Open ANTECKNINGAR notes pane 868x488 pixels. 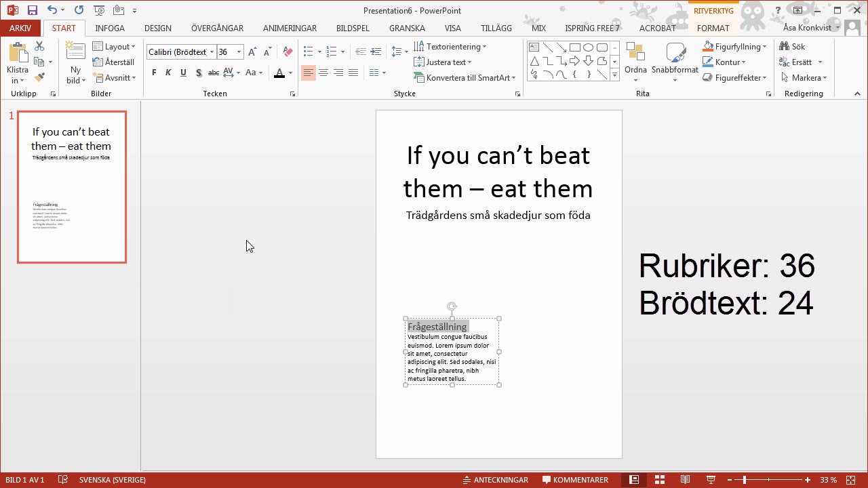pos(495,480)
